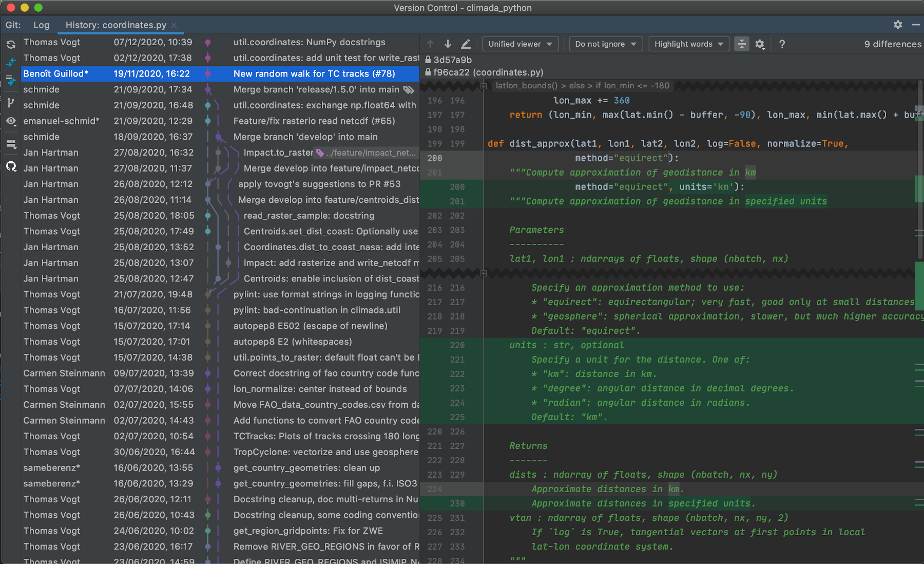Select the 'autopep8 E2 (whitespaces)' commit
The width and height of the screenshot is (924, 564).
click(293, 342)
